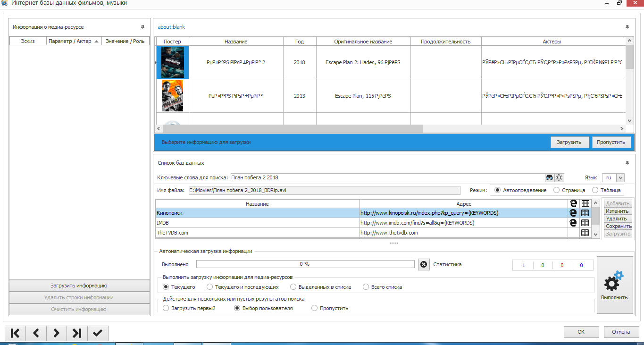The height and width of the screenshot is (345, 644).
Task: Click the Продолжительность column header
Action: [446, 42]
